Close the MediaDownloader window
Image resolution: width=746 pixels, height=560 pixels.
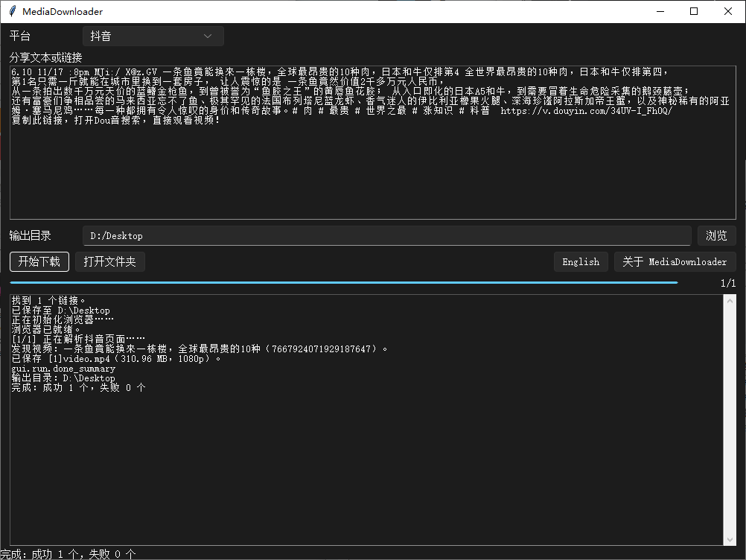pyautogui.click(x=728, y=11)
